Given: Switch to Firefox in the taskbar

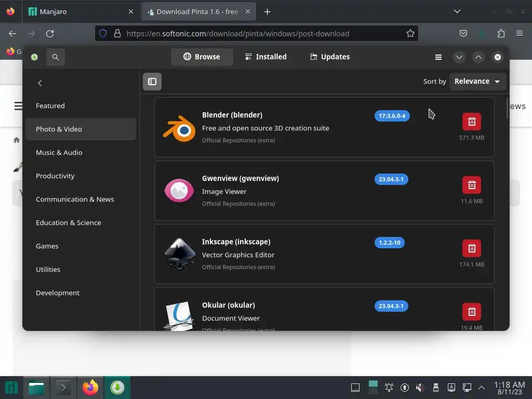Looking at the screenshot, I should (90, 388).
